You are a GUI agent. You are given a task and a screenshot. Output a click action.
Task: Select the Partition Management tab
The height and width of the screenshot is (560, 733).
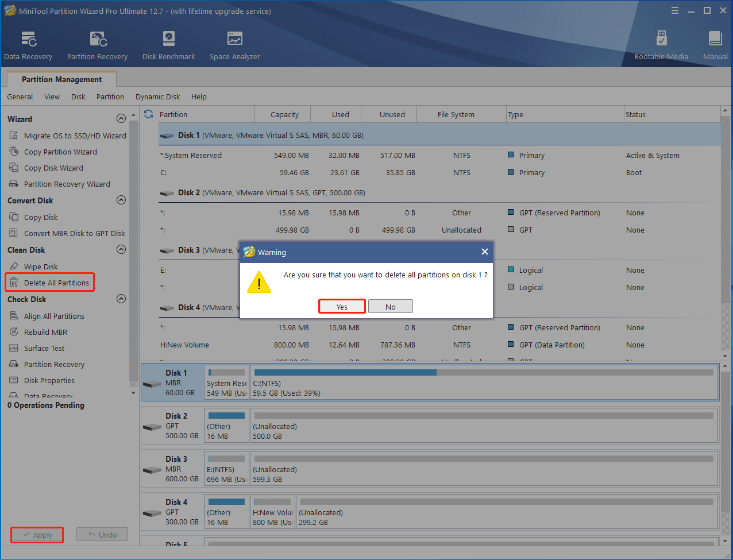[x=61, y=79]
